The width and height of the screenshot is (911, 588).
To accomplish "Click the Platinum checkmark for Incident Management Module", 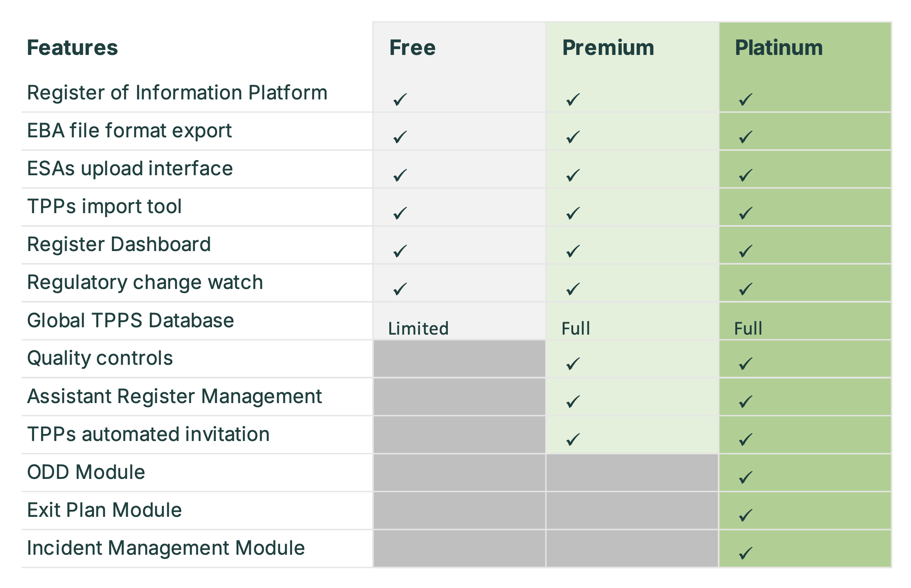I will coord(745,553).
